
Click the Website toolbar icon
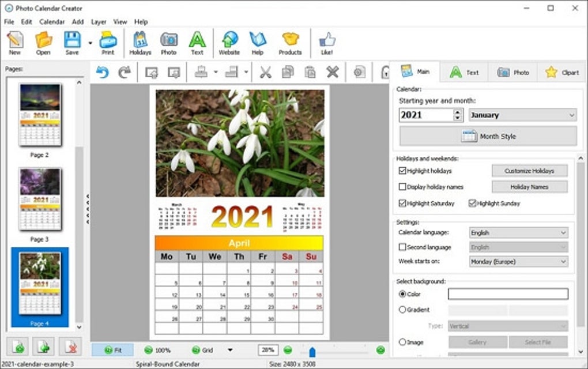click(229, 42)
